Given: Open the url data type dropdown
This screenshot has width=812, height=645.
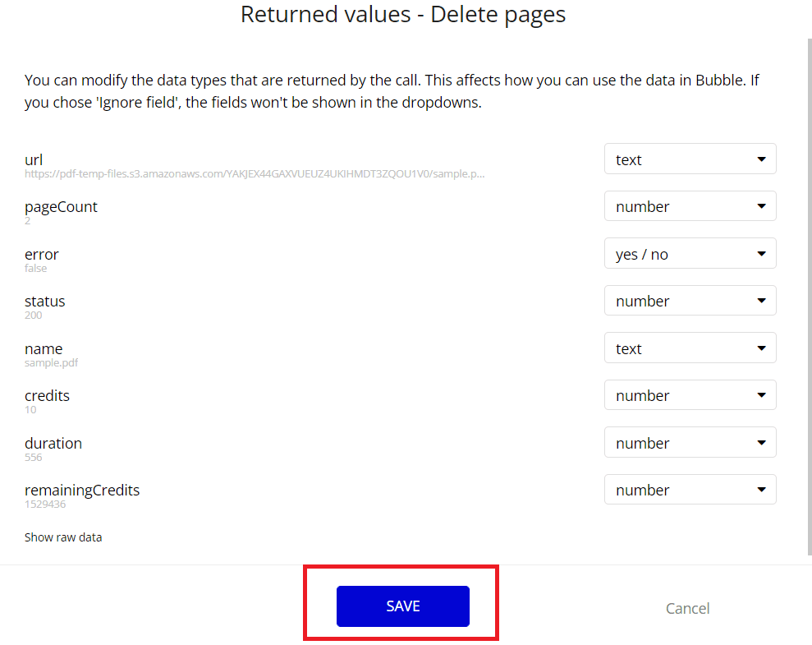Looking at the screenshot, I should click(690, 159).
